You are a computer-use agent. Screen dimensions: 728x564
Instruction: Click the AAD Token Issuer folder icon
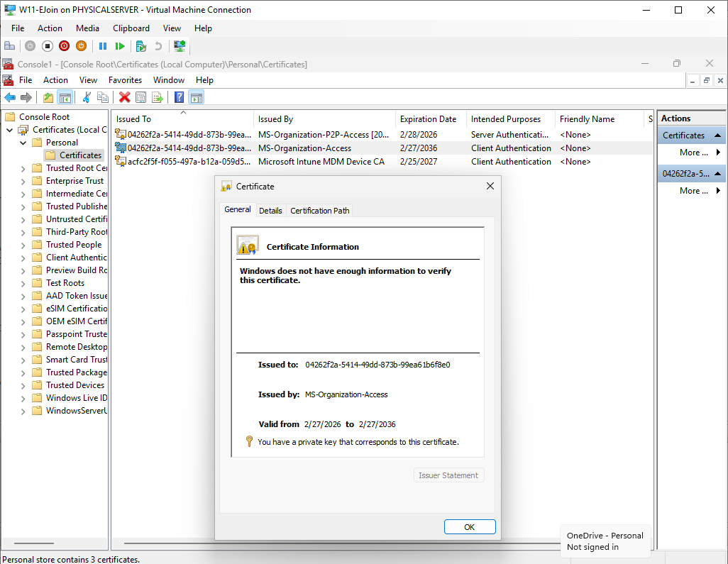tap(37, 296)
